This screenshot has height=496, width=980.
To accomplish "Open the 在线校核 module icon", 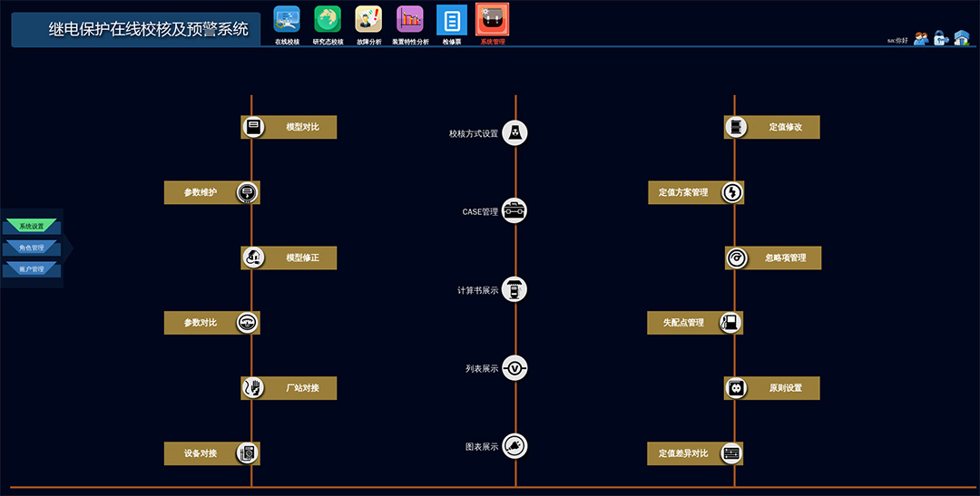I will click(x=287, y=19).
